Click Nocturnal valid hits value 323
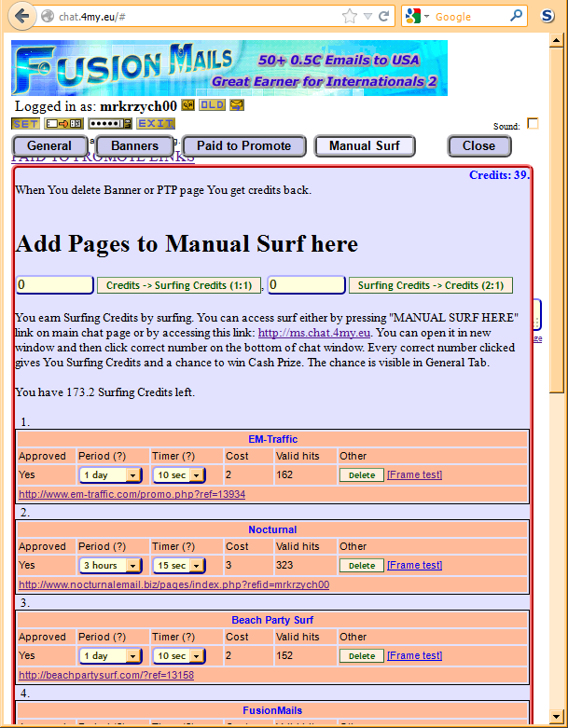This screenshot has width=568, height=728. pyautogui.click(x=284, y=566)
